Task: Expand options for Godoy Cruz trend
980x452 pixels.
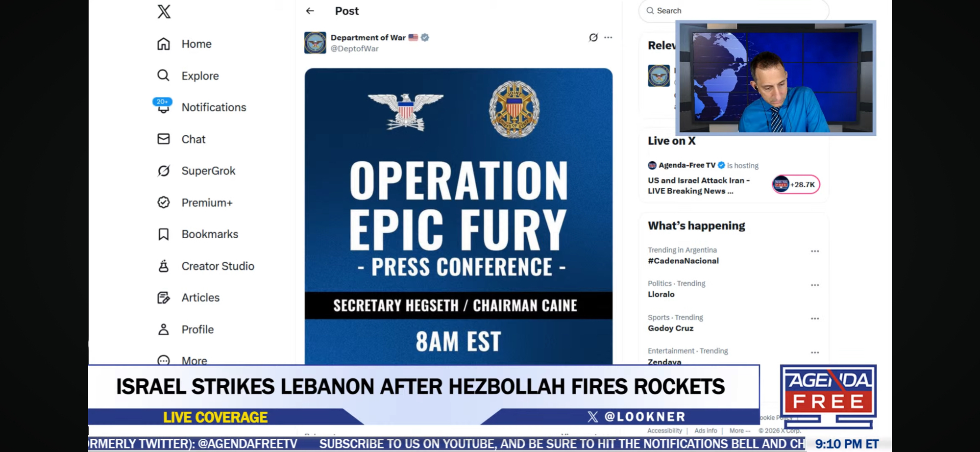Action: (815, 318)
